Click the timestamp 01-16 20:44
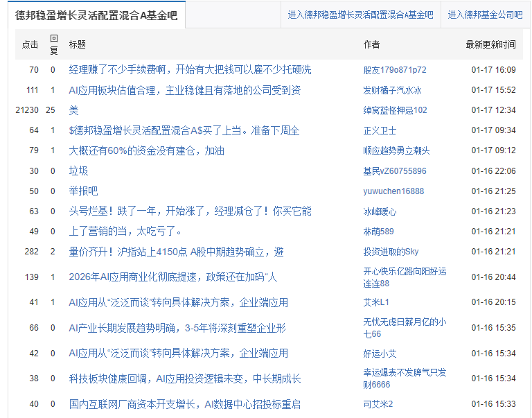Screen dimensions: 532x418 (x=494, y=277)
